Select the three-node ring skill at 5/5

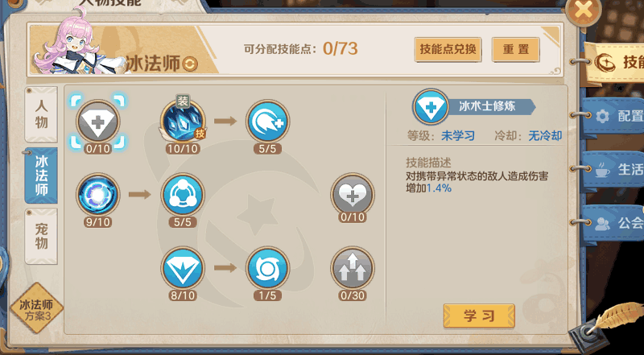coord(183,194)
